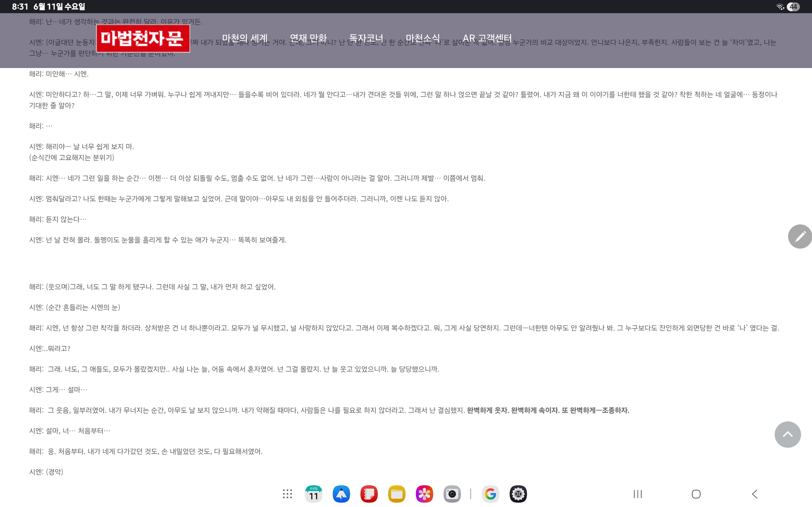Open the Camera app
812x507 pixels.
point(452,494)
